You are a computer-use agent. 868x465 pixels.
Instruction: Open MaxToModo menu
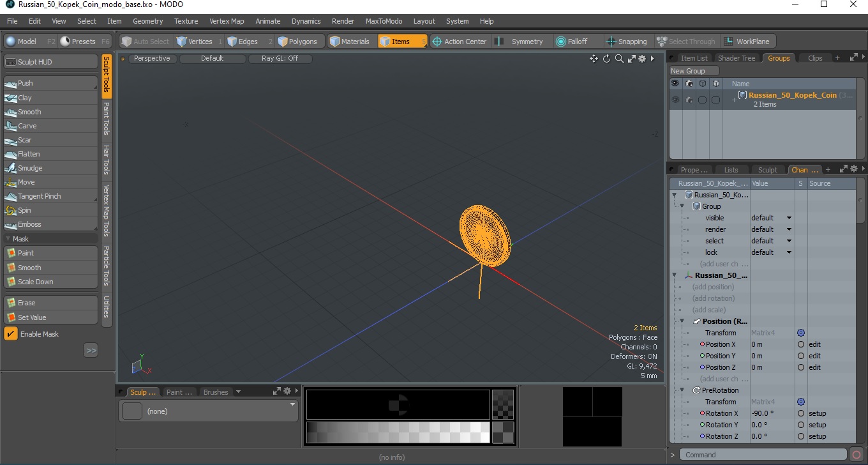(384, 21)
